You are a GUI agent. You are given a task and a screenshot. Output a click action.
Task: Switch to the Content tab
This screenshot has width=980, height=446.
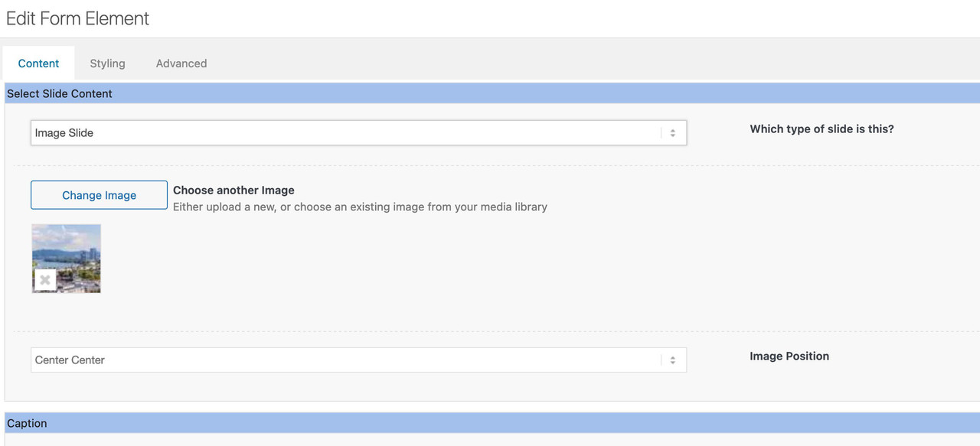[38, 63]
